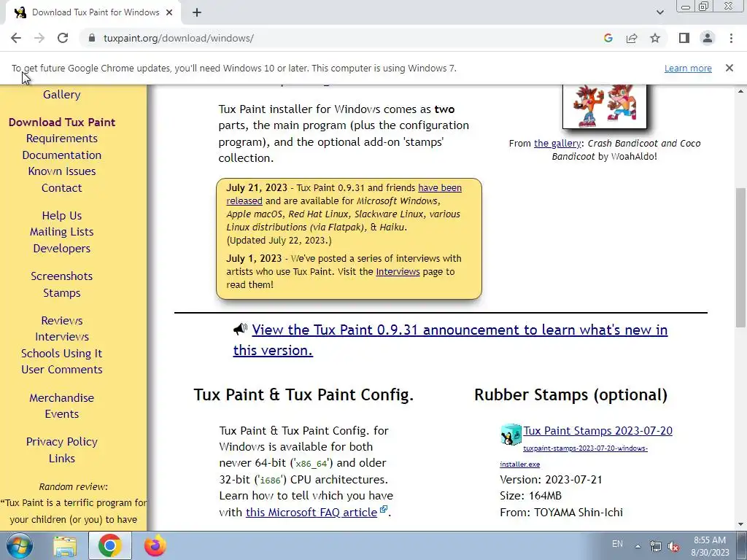The height and width of the screenshot is (560, 747).
Task: Select the Download Tux Paint for Windows tab
Action: [x=93, y=12]
